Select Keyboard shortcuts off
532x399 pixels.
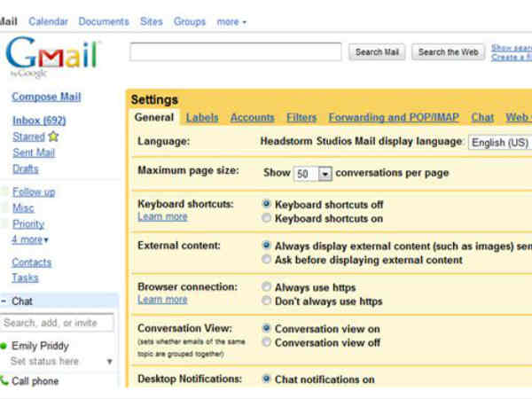[x=266, y=204]
